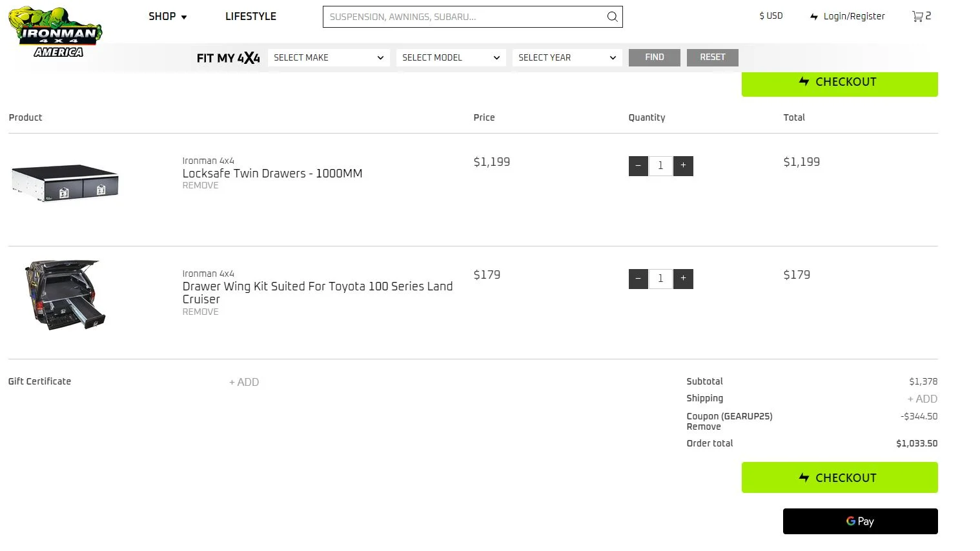Image resolution: width=980 pixels, height=551 pixels.
Task: Click the bottom Checkout button
Action: click(x=839, y=477)
